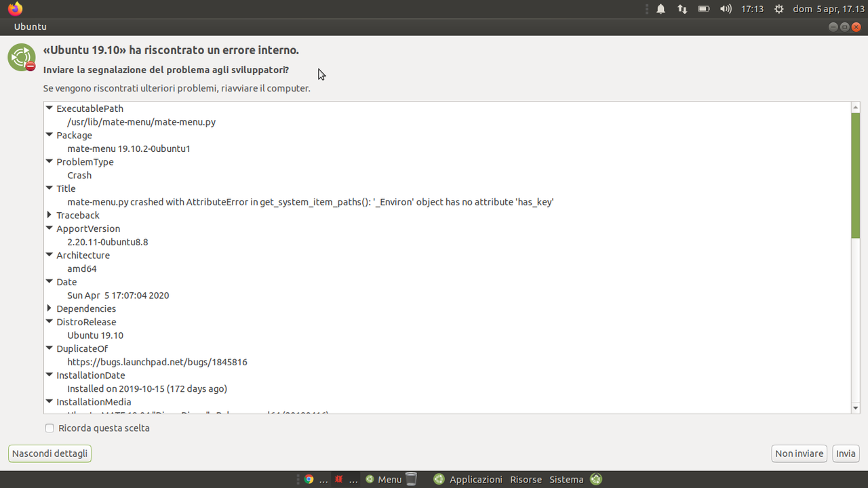Select the AttributeError crash title row

[447, 202]
